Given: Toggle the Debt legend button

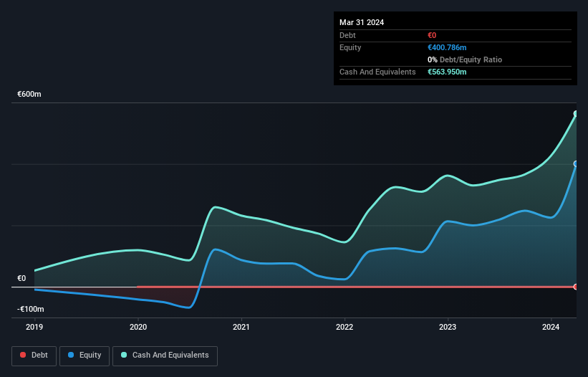Looking at the screenshot, I should 34,355.
